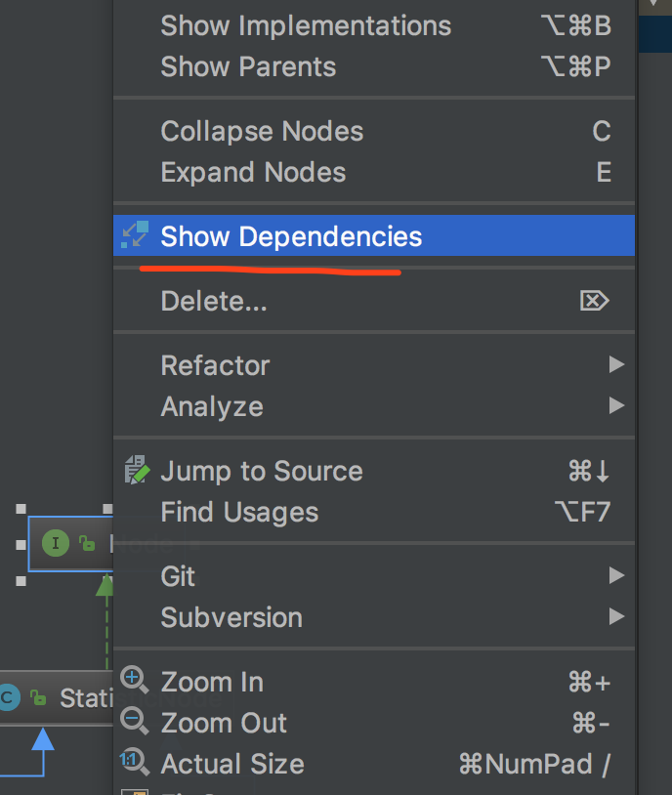Expand the Refactor submenu arrow

[616, 364]
